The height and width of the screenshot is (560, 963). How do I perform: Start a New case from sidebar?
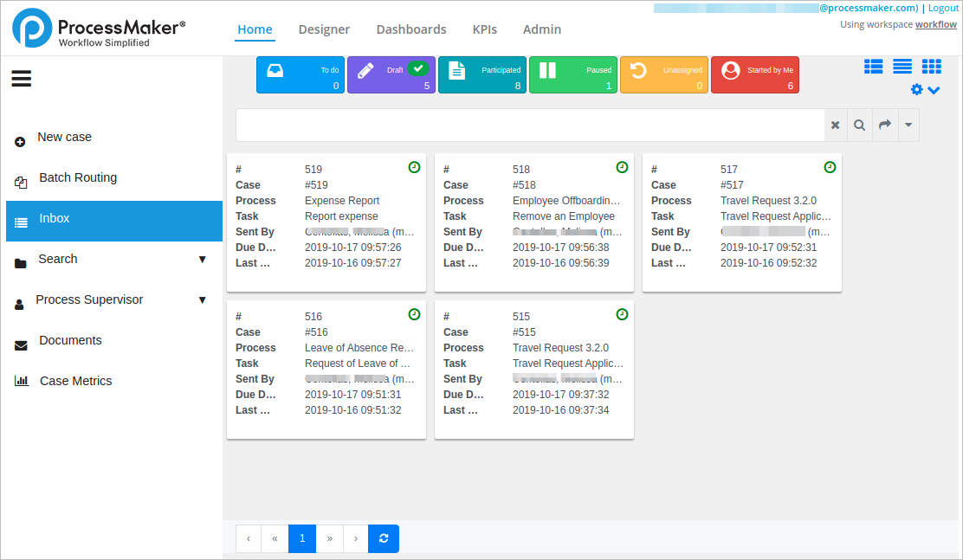point(64,138)
